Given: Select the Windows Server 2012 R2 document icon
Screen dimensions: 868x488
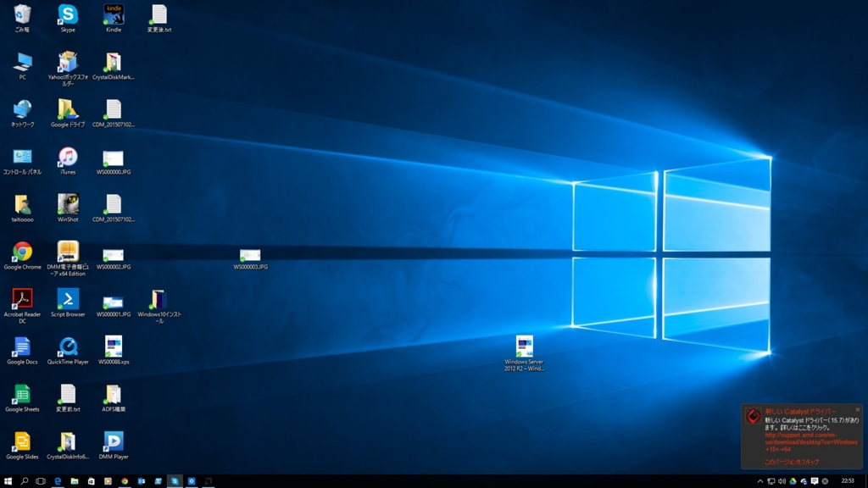Looking at the screenshot, I should [524, 353].
